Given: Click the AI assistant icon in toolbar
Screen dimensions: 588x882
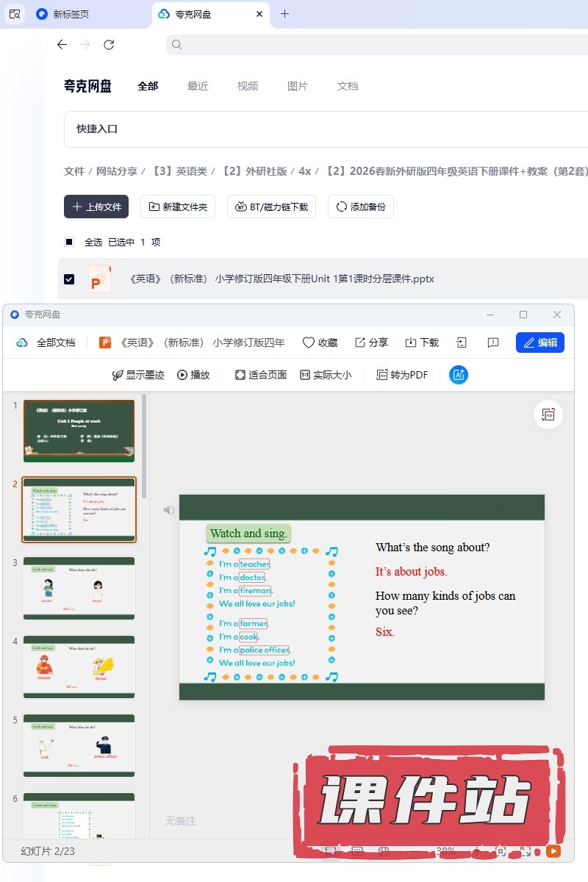Looking at the screenshot, I should [459, 375].
